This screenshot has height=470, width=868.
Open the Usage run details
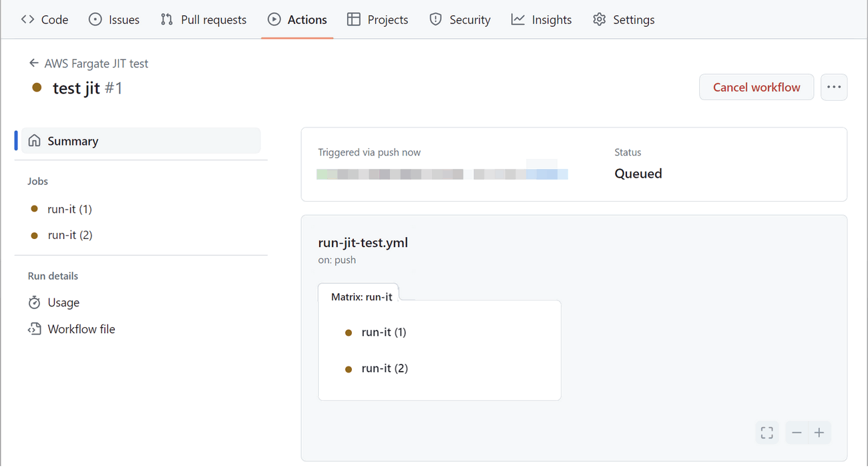[63, 302]
